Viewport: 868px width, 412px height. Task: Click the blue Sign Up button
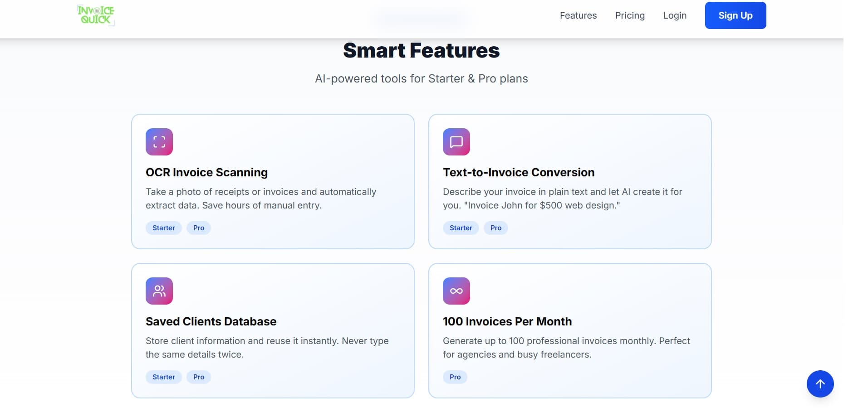(x=735, y=15)
